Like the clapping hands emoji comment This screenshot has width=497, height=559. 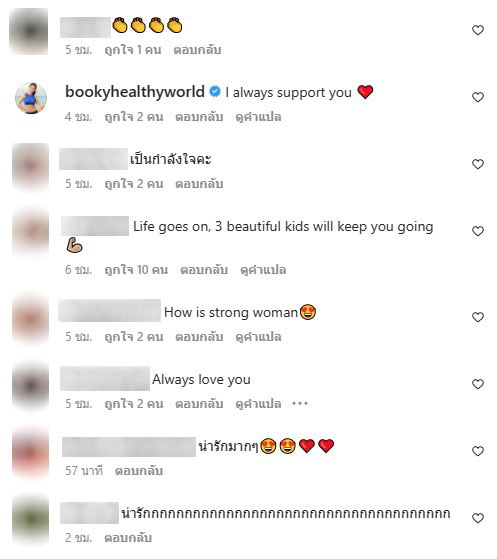[x=477, y=30]
